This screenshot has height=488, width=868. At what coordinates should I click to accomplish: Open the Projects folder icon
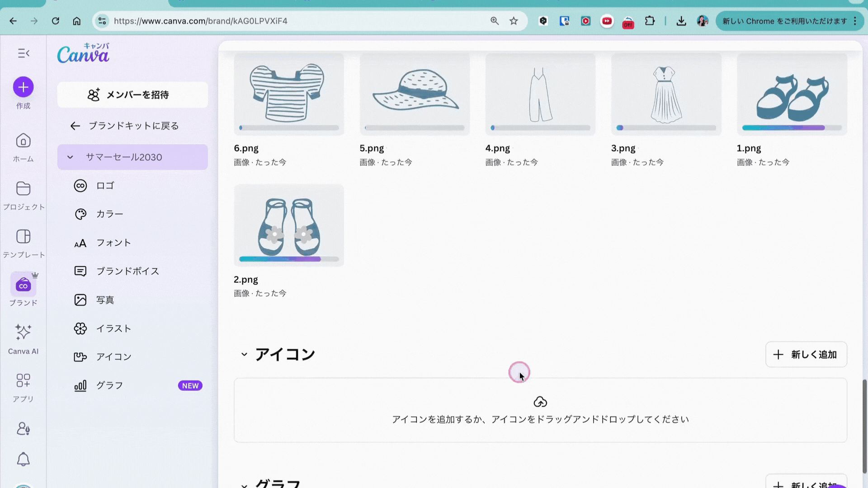point(23,189)
